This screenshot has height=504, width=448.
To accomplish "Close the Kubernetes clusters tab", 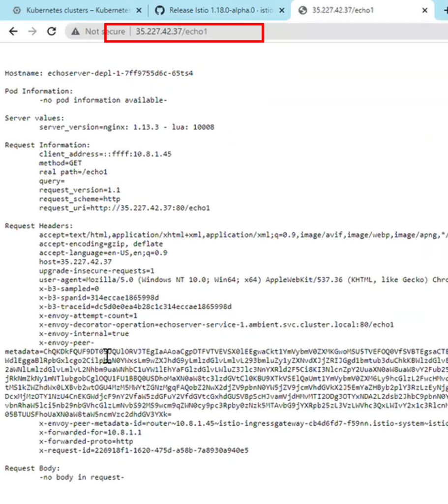I will (139, 11).
